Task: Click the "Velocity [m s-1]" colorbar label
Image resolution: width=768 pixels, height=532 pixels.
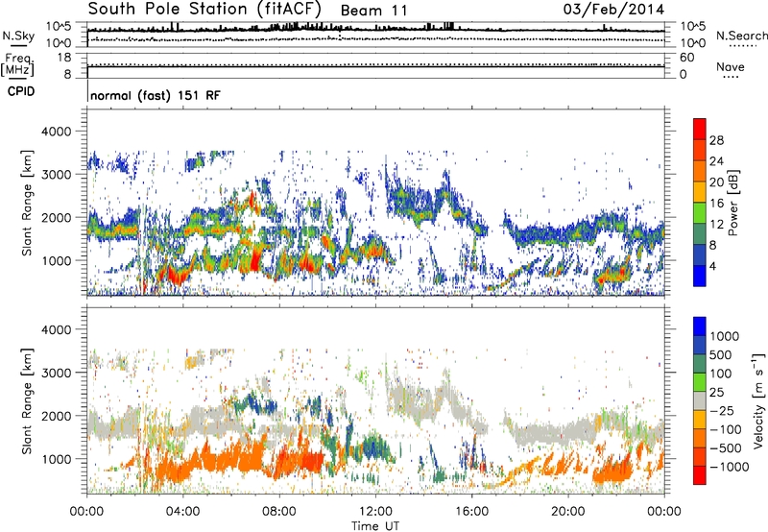Action: coord(758,400)
